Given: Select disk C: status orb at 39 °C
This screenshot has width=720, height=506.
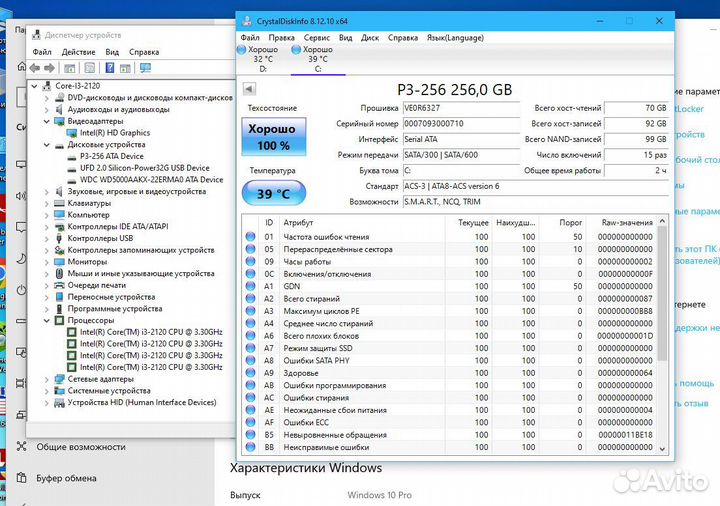Looking at the screenshot, I should tap(296, 49).
